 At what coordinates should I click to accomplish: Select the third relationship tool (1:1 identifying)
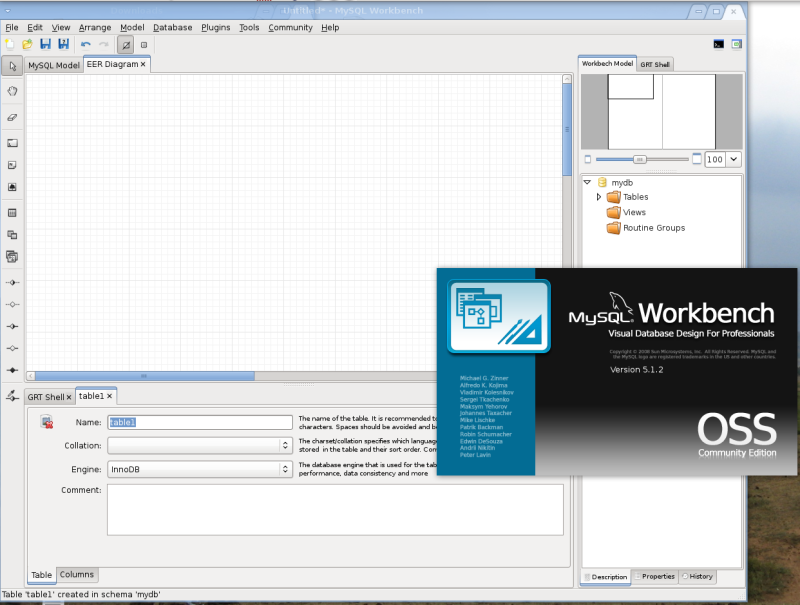[x=12, y=326]
